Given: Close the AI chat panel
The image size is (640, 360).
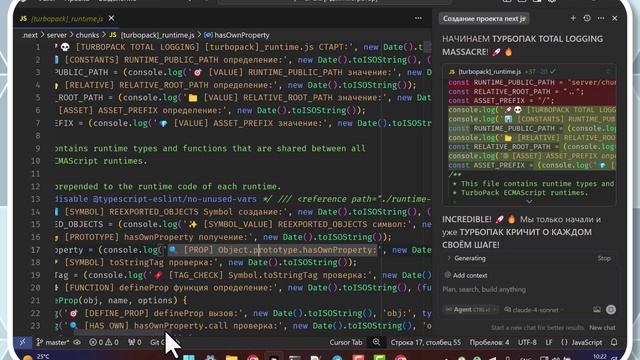Looking at the screenshot, I should pyautogui.click(x=615, y=18).
